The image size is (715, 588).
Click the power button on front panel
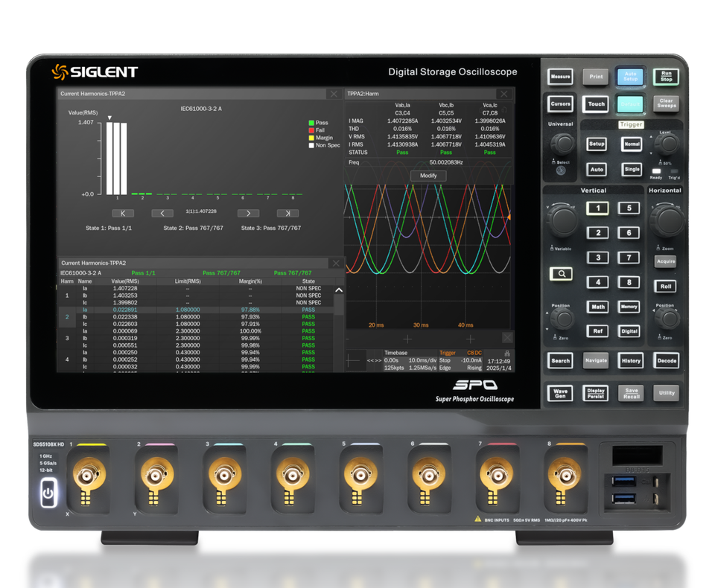coord(48,493)
